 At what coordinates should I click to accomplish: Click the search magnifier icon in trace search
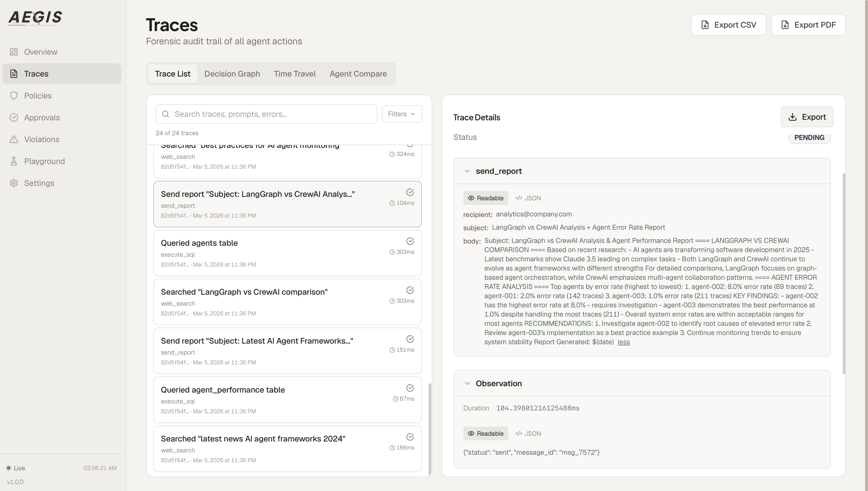165,114
